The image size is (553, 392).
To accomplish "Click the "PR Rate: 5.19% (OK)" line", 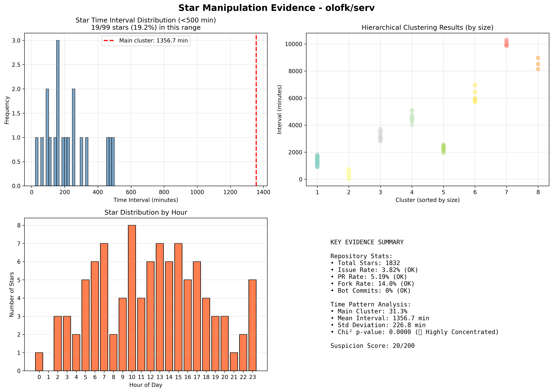I will 369,277.
